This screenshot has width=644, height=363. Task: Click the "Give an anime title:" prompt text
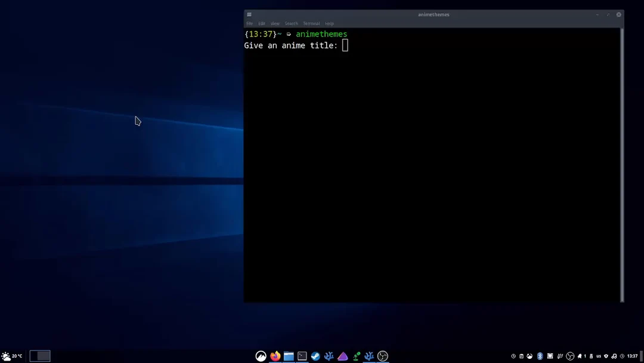pos(291,45)
